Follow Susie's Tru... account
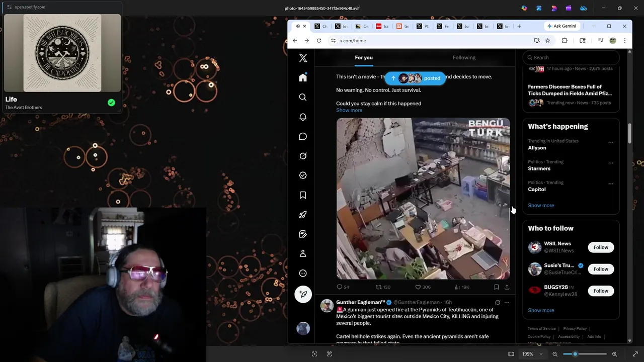The width and height of the screenshot is (644, 362). (601, 269)
